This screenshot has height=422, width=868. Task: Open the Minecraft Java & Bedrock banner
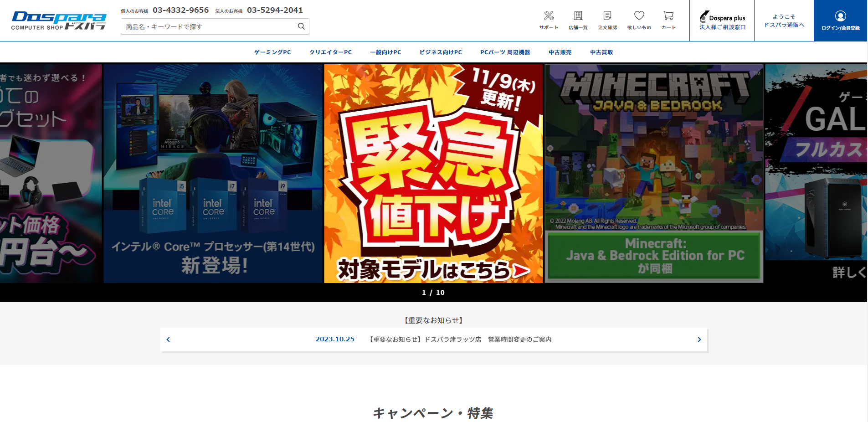(654, 173)
